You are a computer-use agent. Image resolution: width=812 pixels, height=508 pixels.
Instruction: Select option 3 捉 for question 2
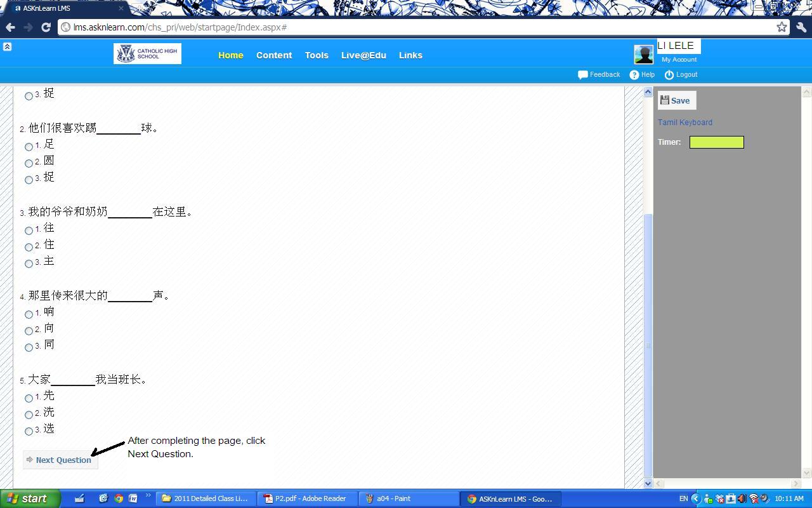coord(29,180)
